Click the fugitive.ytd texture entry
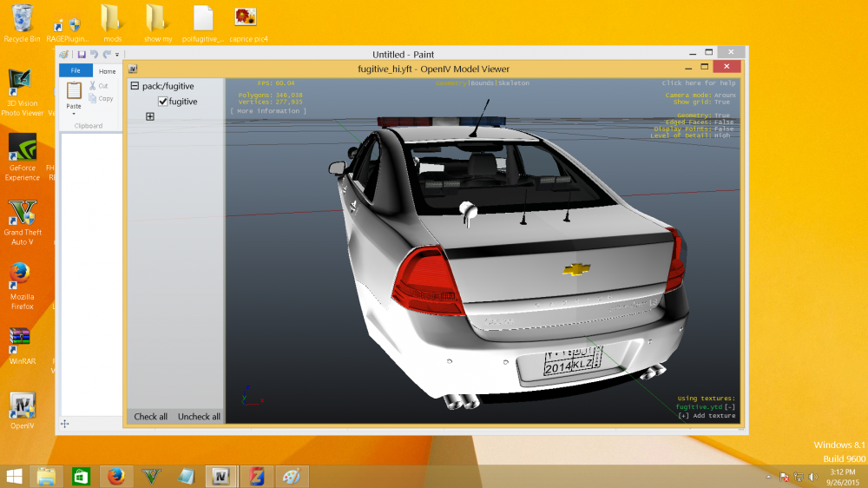This screenshot has width=868, height=488. [699, 407]
